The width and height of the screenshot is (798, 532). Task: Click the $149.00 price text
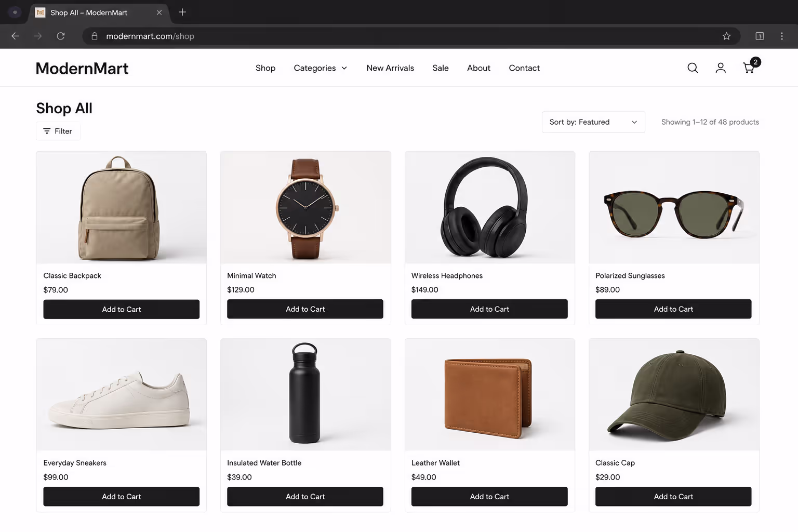point(424,290)
